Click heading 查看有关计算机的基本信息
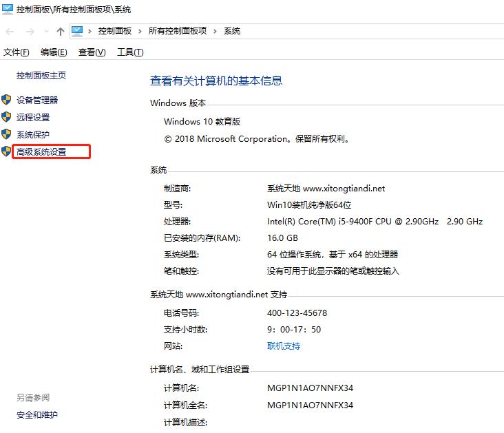504x433 pixels. click(x=216, y=81)
